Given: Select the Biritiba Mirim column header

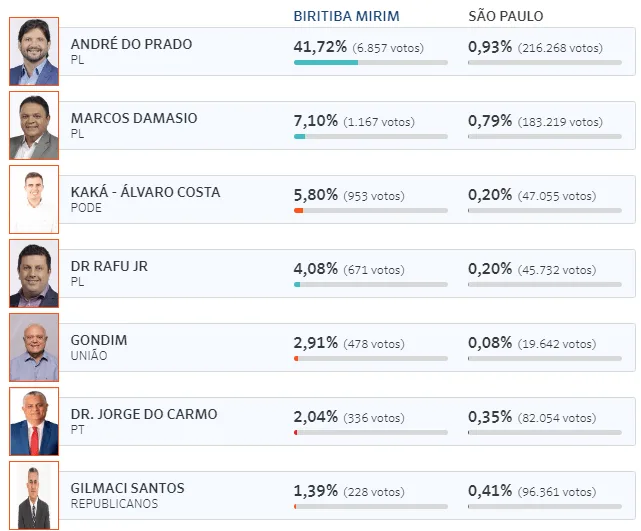Looking at the screenshot, I should (346, 17).
